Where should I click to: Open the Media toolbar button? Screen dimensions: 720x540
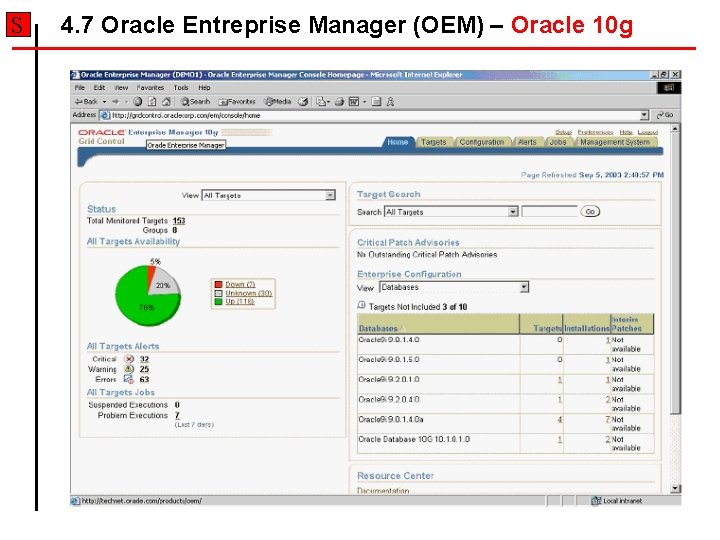[x=278, y=101]
